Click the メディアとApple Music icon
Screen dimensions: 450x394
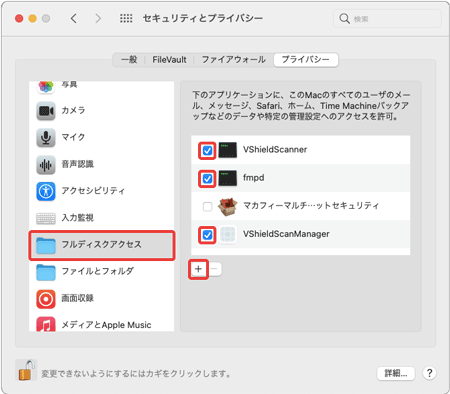[46, 324]
